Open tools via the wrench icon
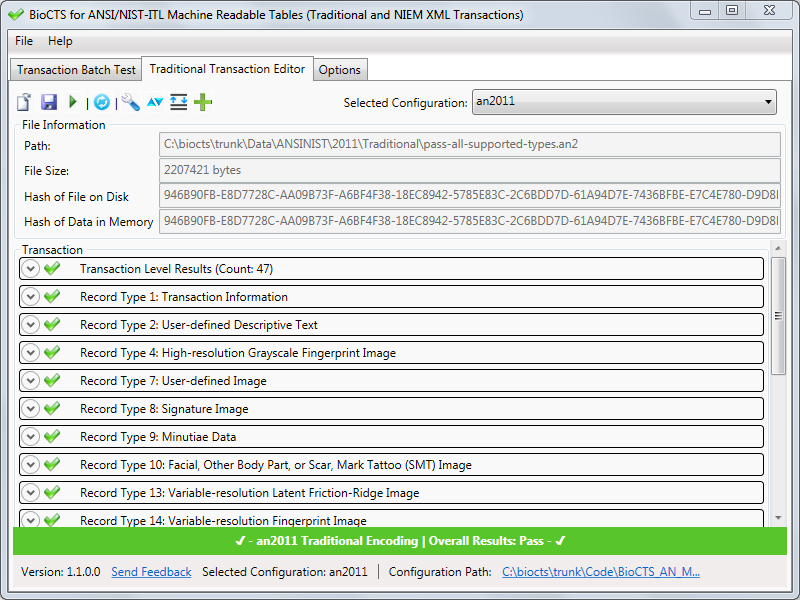 129,101
